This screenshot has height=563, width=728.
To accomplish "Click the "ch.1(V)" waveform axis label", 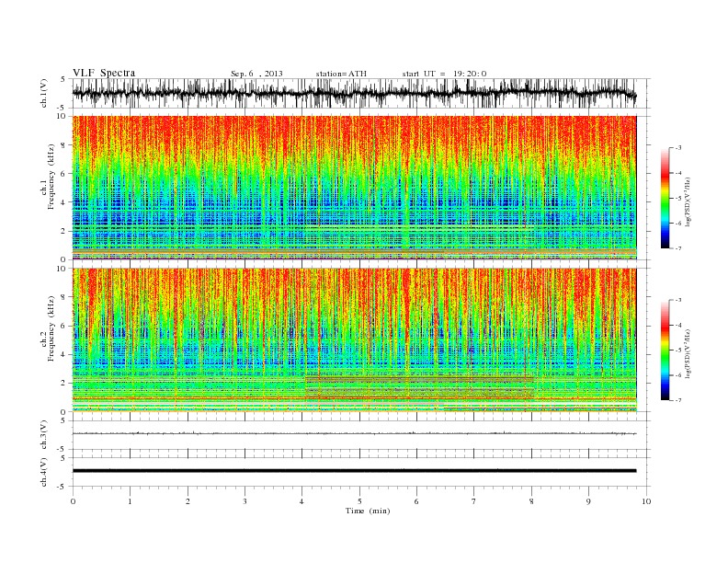I will pyautogui.click(x=44, y=93).
